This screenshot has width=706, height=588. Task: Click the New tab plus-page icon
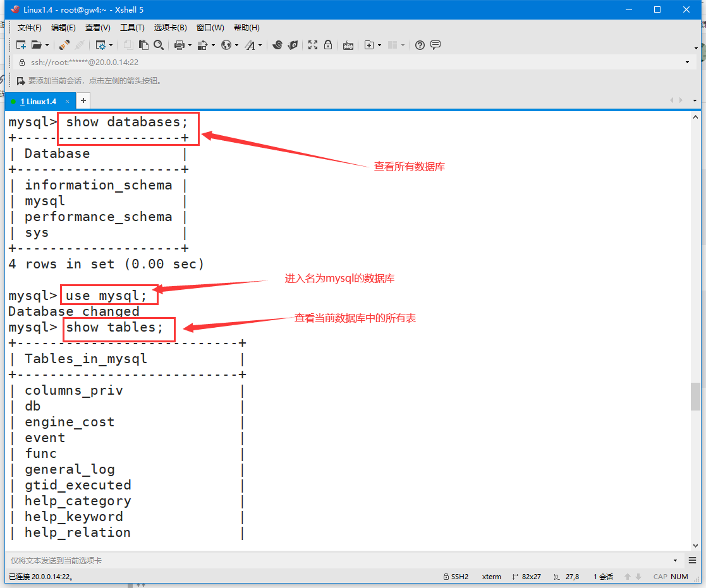[368, 45]
